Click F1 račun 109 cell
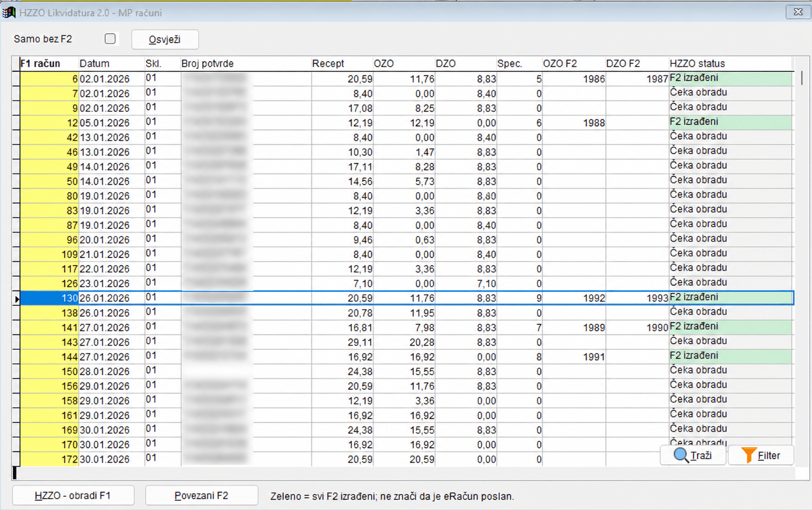Screen dimensions: 812x510 click(x=49, y=254)
